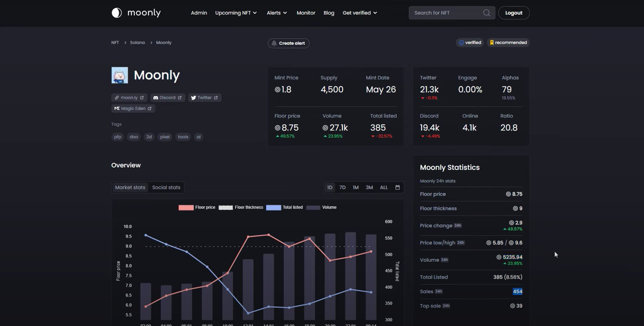Click the moonly logo in the header
Viewport: 644px width, 326px height.
click(136, 13)
